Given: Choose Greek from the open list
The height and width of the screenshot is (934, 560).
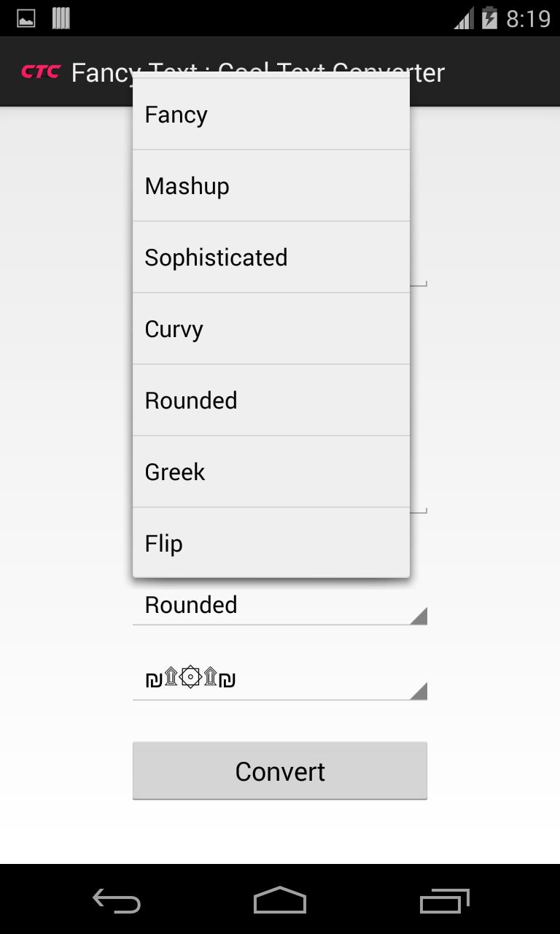Looking at the screenshot, I should click(x=271, y=471).
